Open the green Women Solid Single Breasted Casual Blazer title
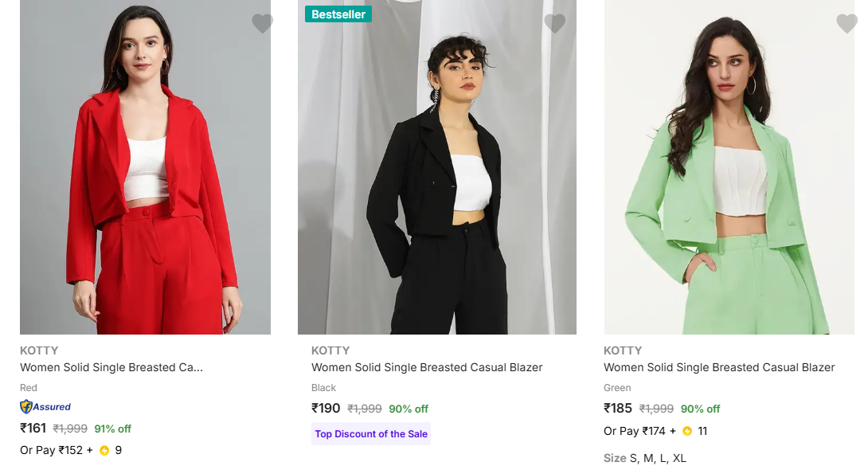Screen dimensions: 868x466 pos(719,367)
